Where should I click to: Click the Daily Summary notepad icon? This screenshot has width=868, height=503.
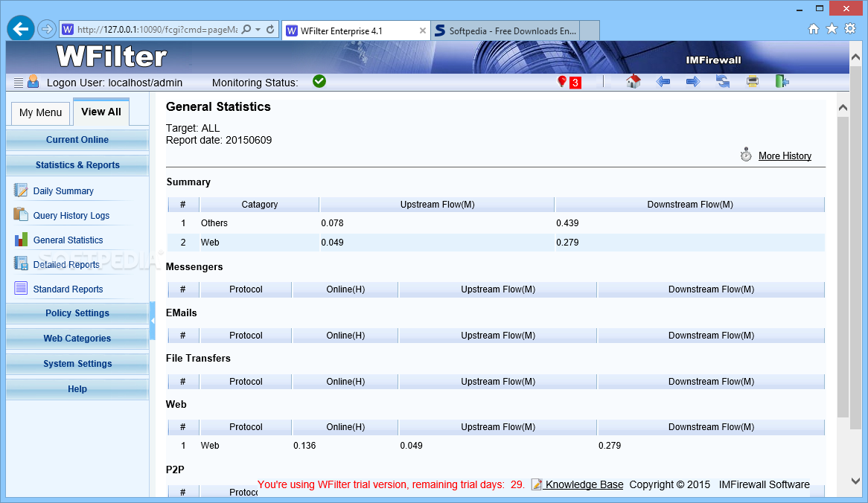tap(21, 190)
